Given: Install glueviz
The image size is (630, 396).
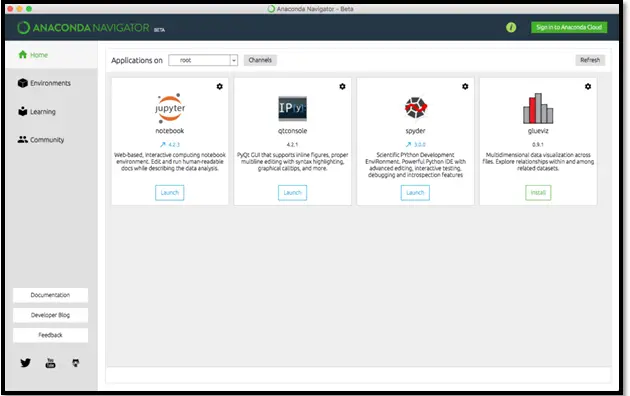Looking at the screenshot, I should click(x=538, y=193).
